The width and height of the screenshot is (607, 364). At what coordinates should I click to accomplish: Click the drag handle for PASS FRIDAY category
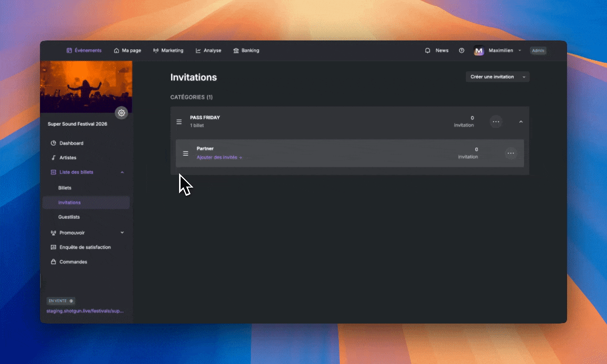coord(179,122)
